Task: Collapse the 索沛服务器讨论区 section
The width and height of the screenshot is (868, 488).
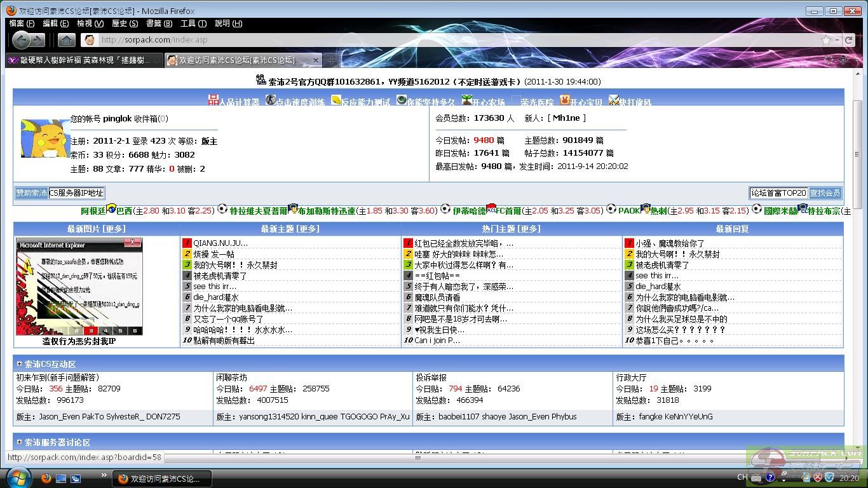Action: [x=19, y=442]
